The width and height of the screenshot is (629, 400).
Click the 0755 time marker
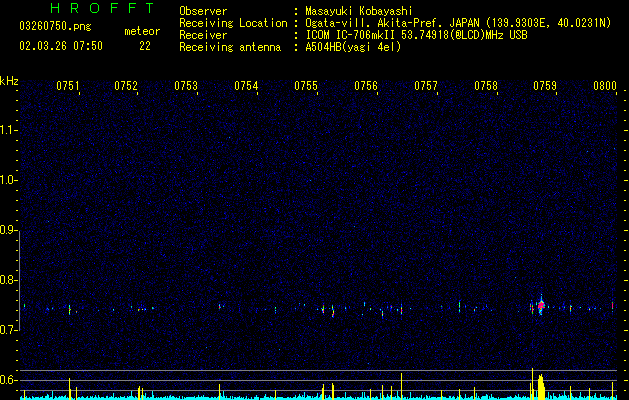[306, 85]
